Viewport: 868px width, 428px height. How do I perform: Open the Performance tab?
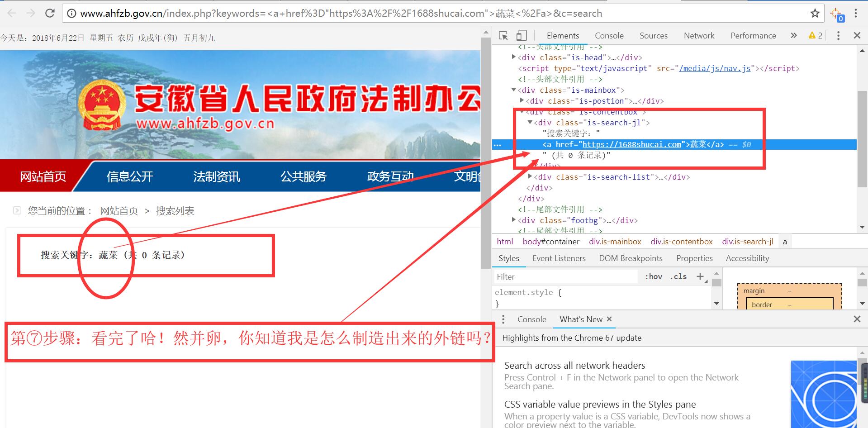pos(753,36)
